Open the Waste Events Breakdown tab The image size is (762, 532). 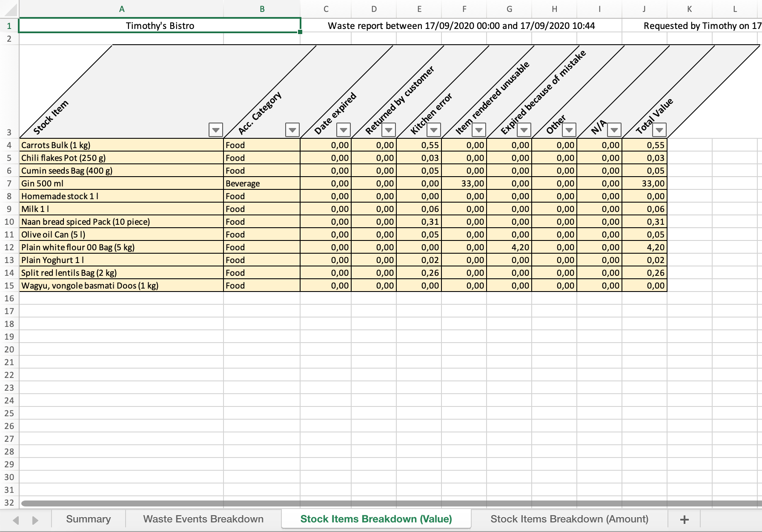click(203, 519)
